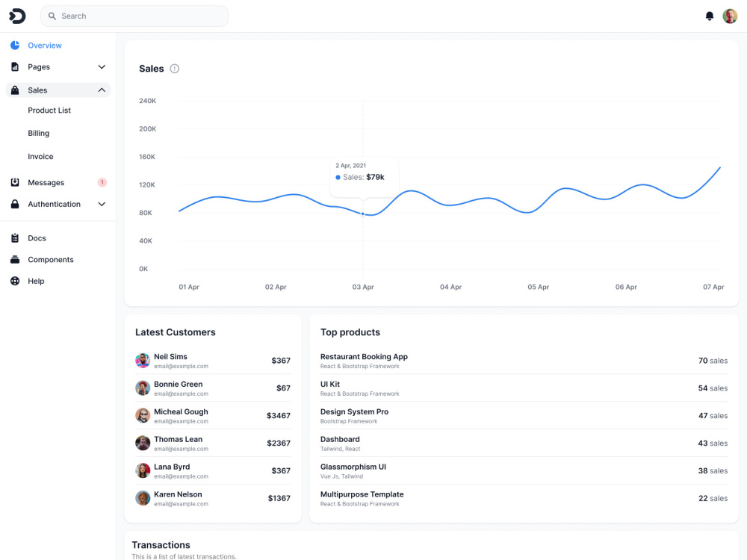Click the 03 Apr axis label
Viewport: 747px width, 560px height.
tap(363, 287)
